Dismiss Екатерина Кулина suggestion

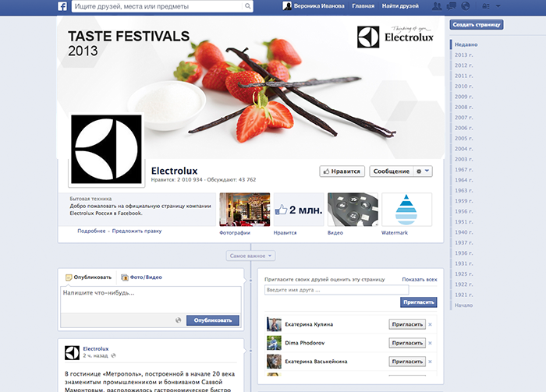pos(430,324)
